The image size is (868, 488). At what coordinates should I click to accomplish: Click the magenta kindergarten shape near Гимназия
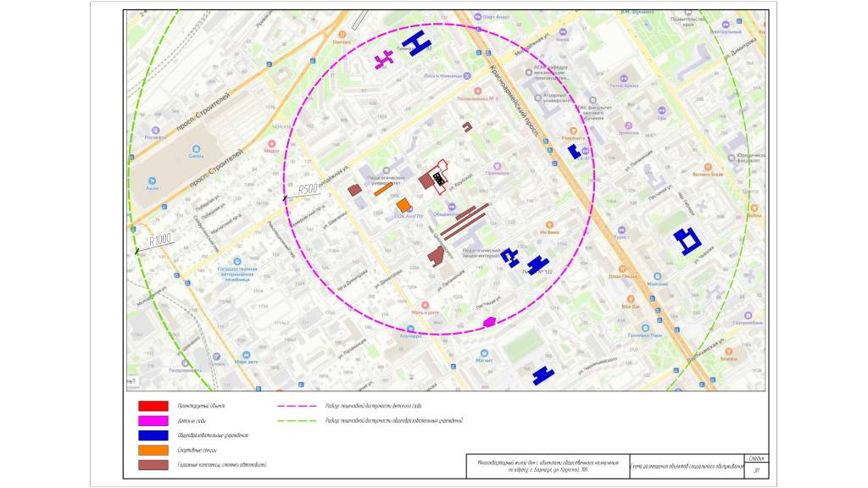click(384, 59)
